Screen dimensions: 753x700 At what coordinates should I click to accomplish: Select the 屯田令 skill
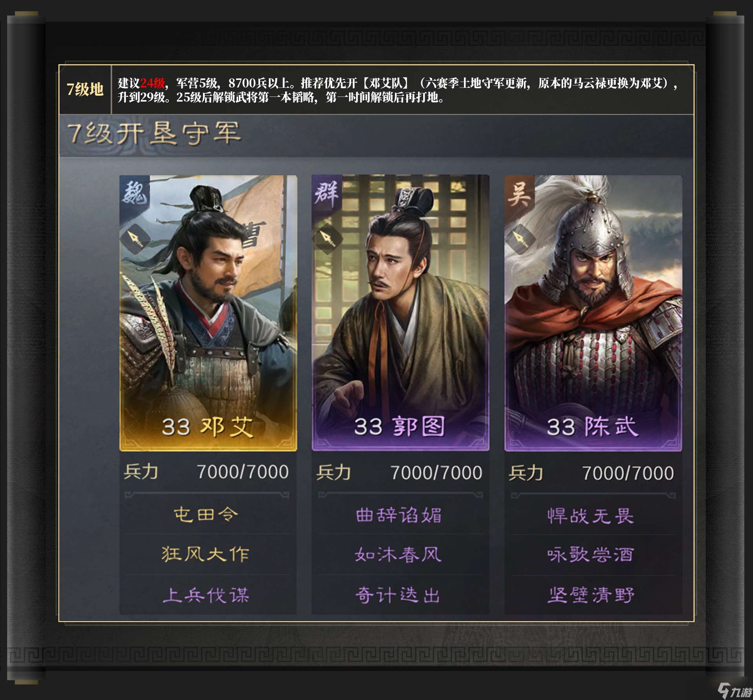coord(206,514)
